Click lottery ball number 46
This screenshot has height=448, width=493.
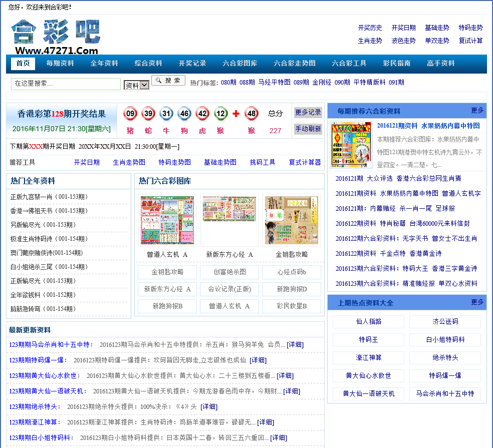(x=184, y=114)
